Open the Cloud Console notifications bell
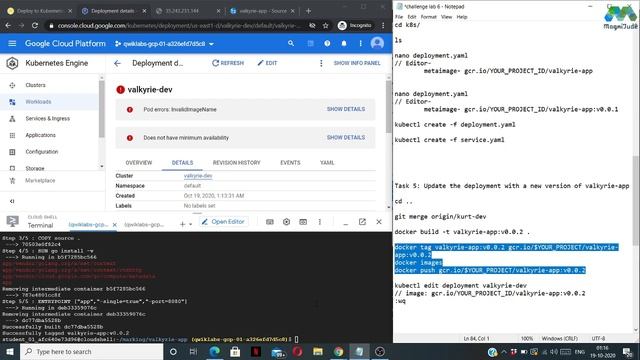 pos(344,43)
